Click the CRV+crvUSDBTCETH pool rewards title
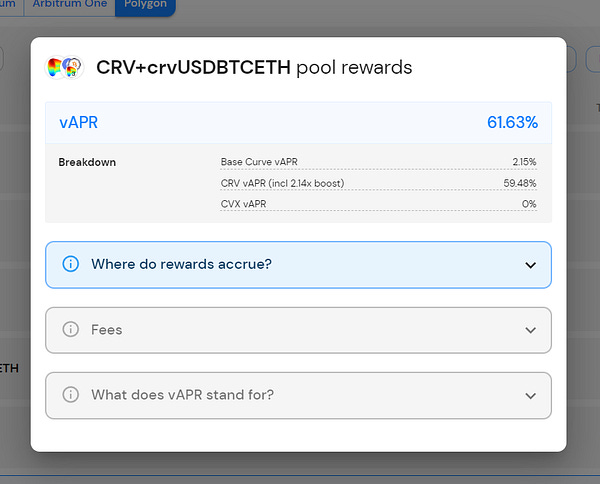The height and width of the screenshot is (484, 600). pyautogui.click(x=254, y=67)
